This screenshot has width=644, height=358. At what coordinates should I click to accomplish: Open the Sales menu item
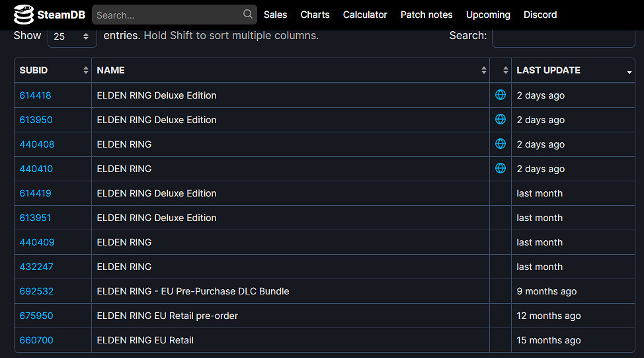click(275, 15)
